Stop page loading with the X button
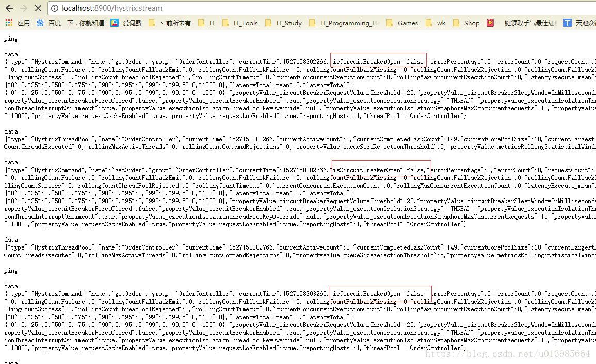 coord(38,8)
